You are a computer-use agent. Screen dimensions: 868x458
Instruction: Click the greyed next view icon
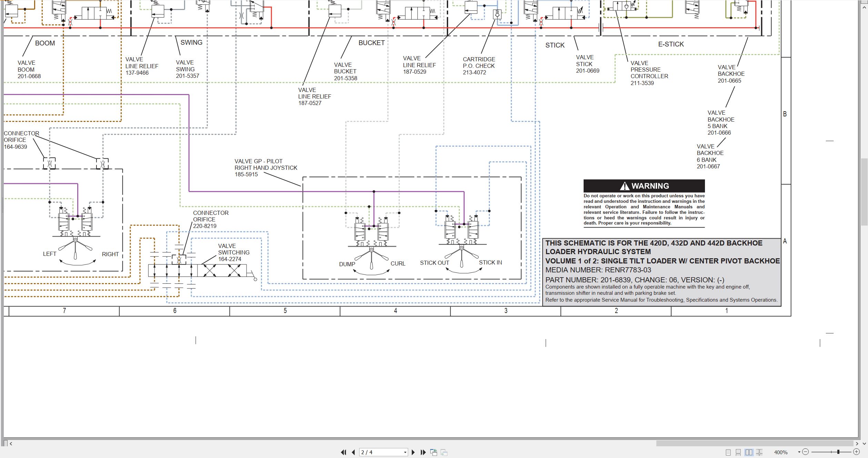coord(444,452)
